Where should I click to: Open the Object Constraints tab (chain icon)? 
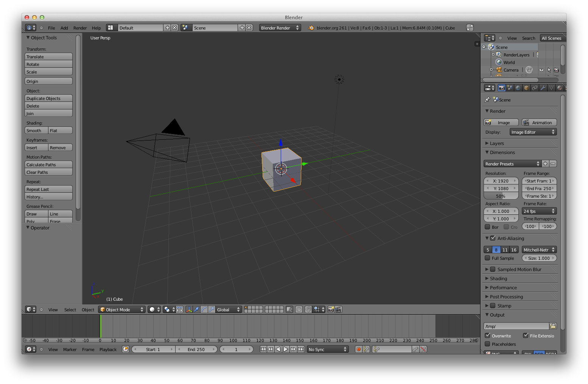point(535,88)
